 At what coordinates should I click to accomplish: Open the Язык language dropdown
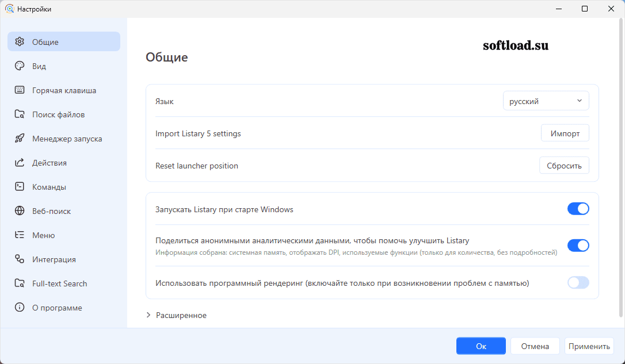[546, 101]
